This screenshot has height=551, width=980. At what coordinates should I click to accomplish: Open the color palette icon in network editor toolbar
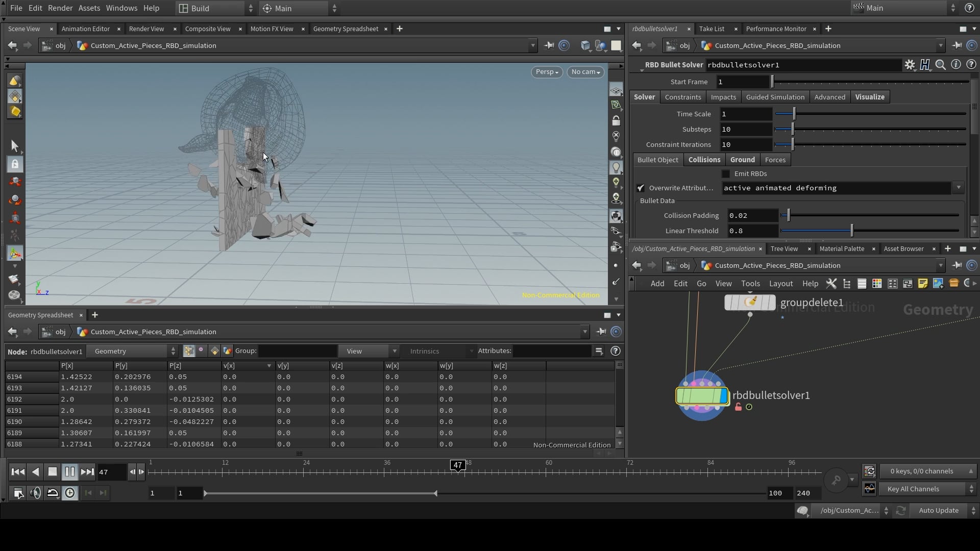877,284
